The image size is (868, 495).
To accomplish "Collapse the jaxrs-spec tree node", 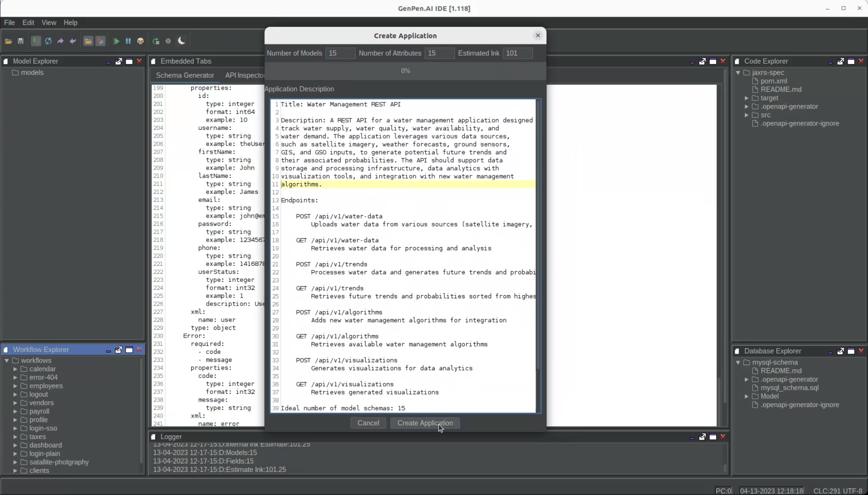I will tap(738, 73).
